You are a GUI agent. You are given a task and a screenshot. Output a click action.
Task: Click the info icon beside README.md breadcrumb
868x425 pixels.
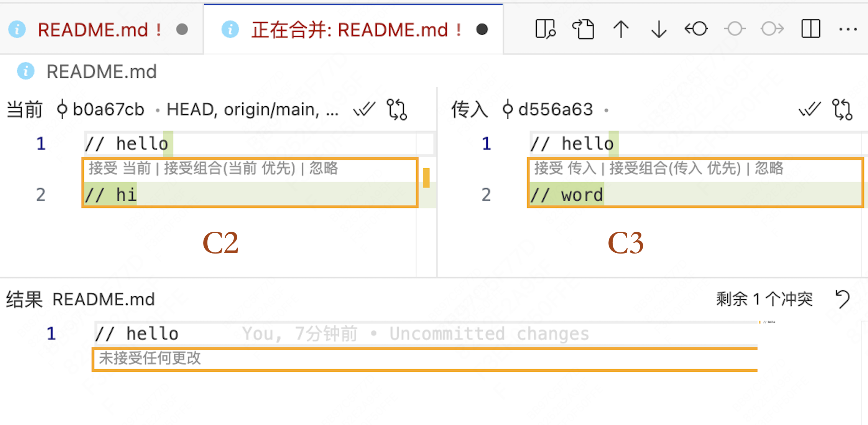pyautogui.click(x=26, y=71)
